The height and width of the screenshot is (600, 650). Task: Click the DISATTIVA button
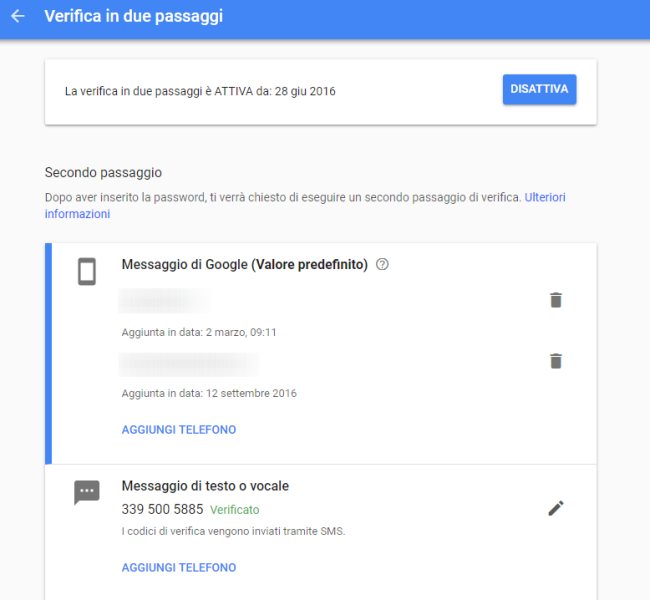[x=539, y=89]
